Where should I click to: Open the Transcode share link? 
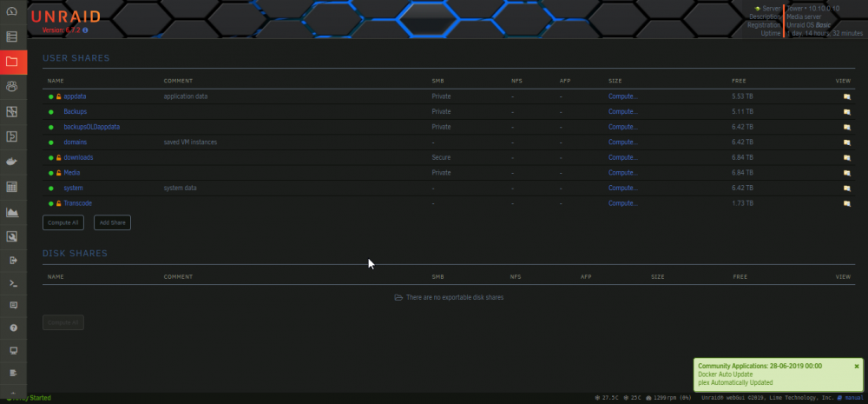[x=77, y=202]
